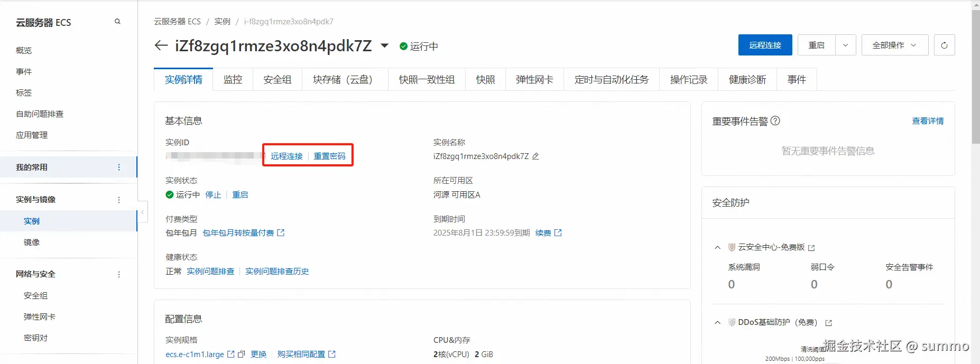
Task: Click the 包年包月转按量付费 link
Action: [238, 232]
